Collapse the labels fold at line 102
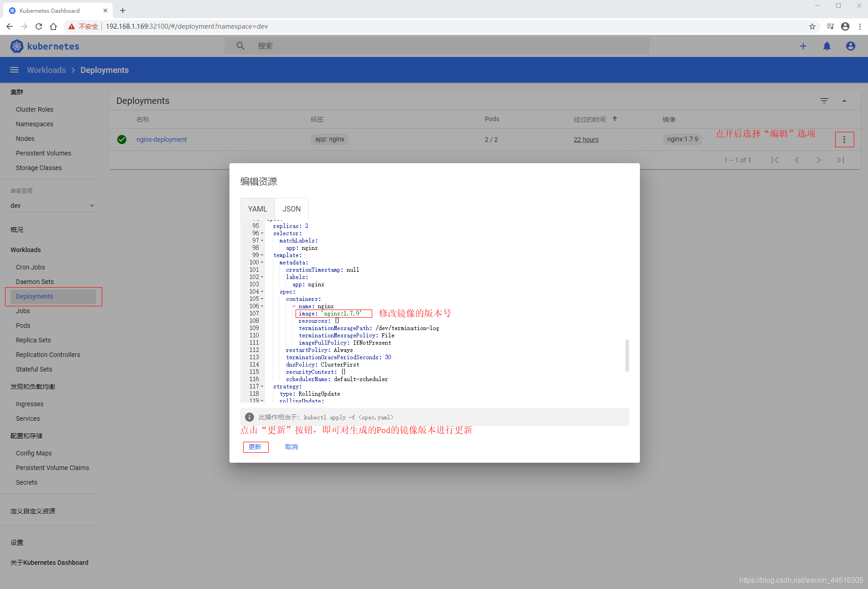Screen dimensions: 868x589 262,277
